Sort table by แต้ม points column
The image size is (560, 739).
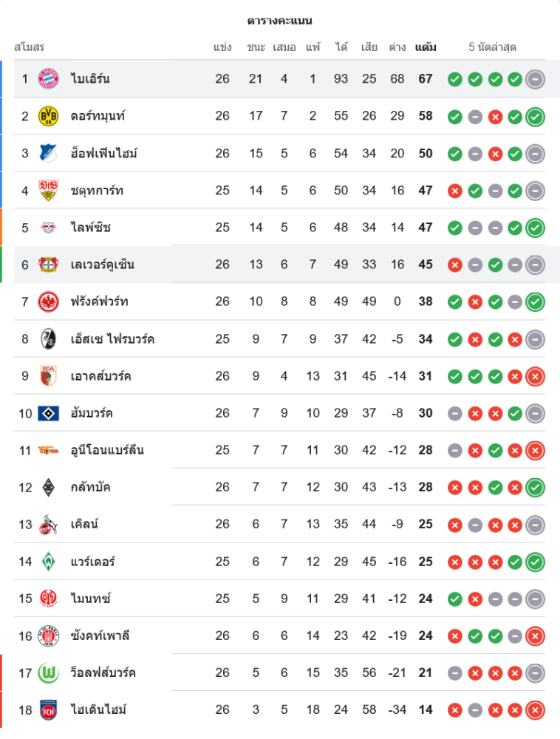coord(426,47)
